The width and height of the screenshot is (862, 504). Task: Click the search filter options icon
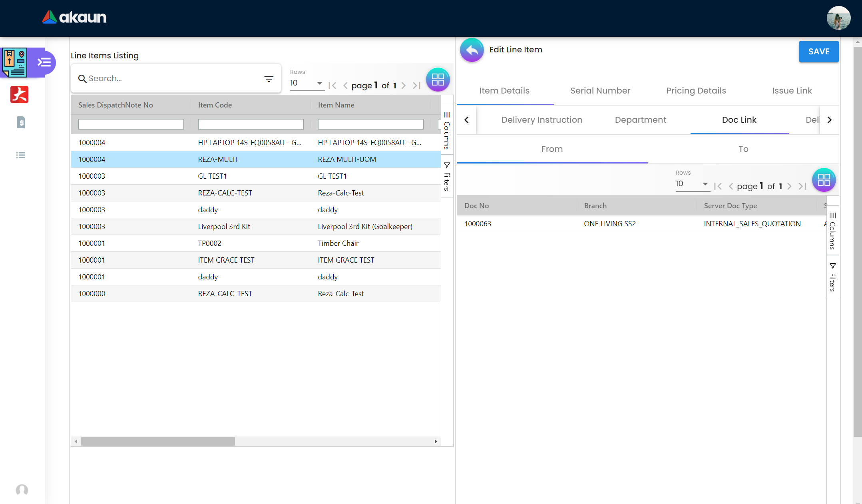click(269, 79)
